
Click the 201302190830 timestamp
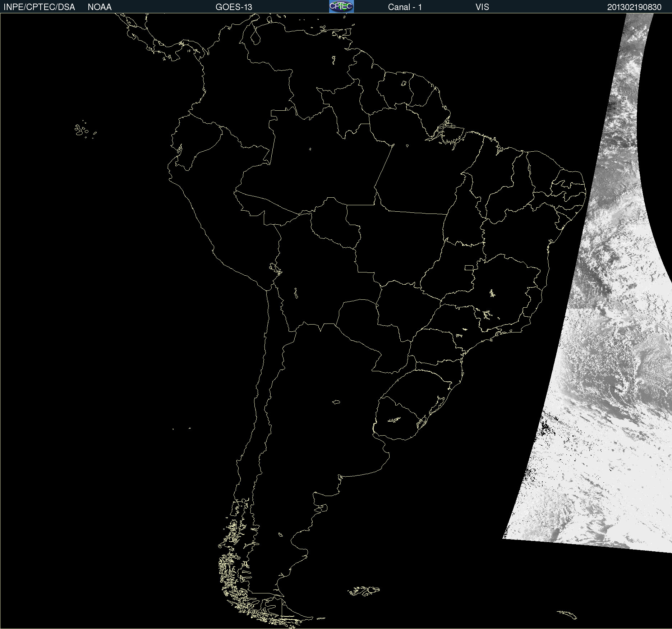tap(634, 7)
